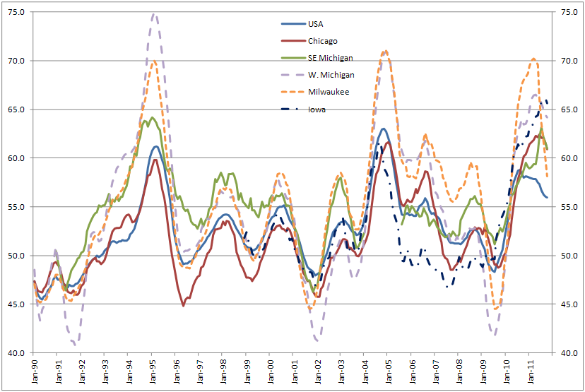Click the Jan-03 axis label
The width and height of the screenshot is (585, 392).
342,372
